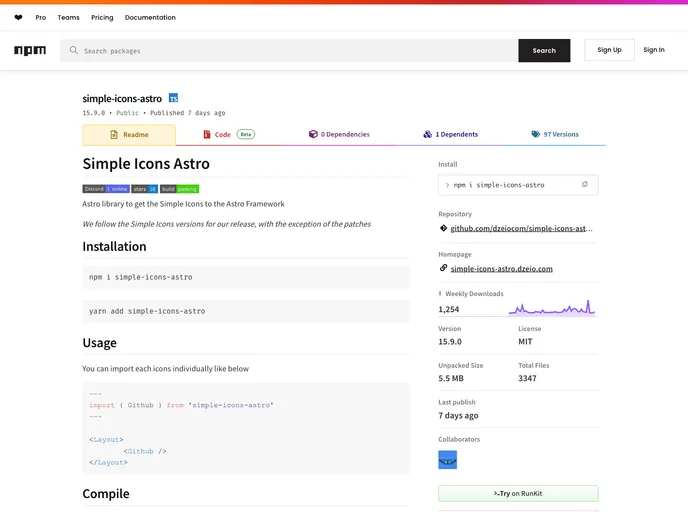This screenshot has height=512, width=688.
Task: Copy the npm install command
Action: tap(585, 185)
